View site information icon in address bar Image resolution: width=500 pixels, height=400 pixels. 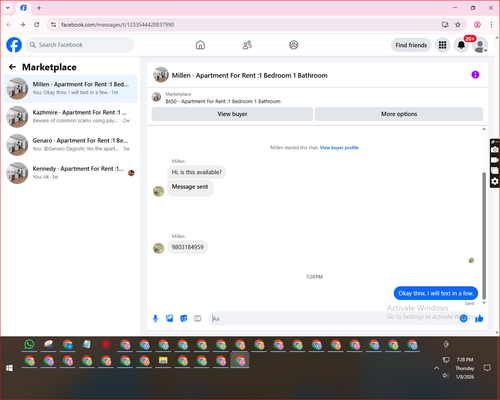pos(53,25)
